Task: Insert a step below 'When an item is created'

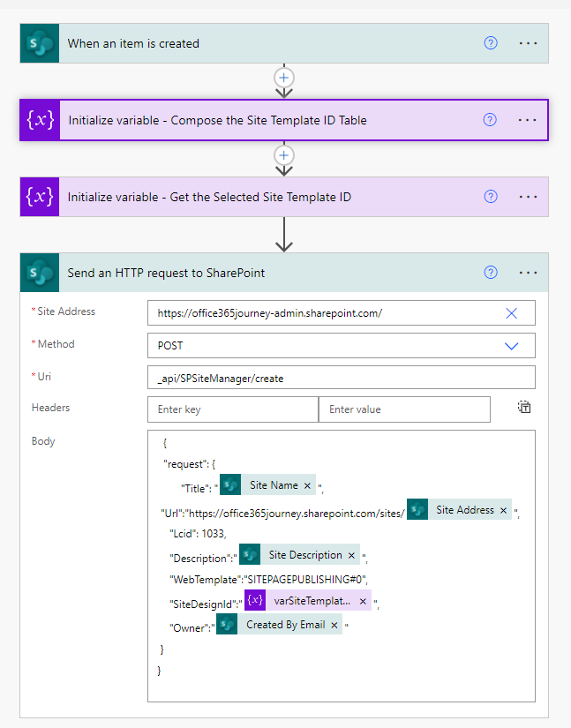Action: (x=284, y=78)
